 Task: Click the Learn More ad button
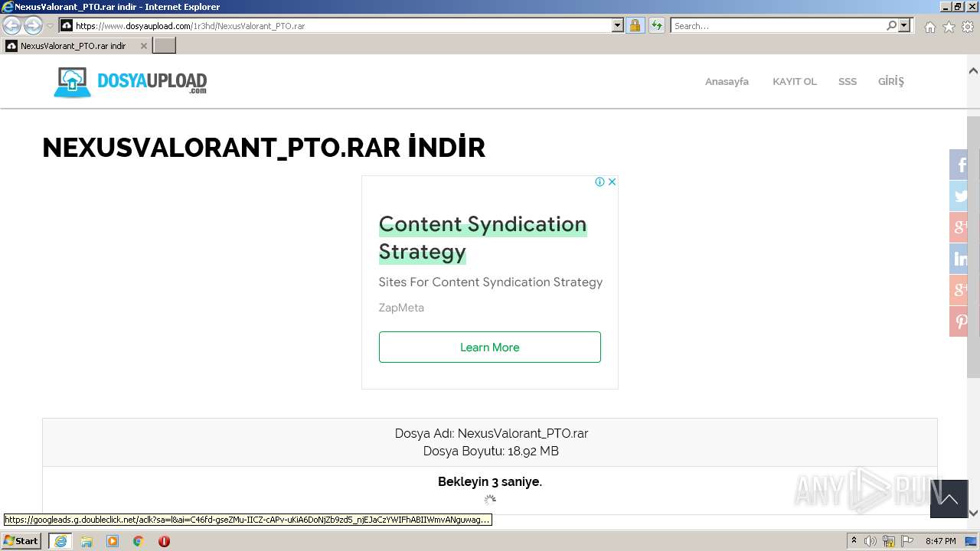(x=490, y=347)
